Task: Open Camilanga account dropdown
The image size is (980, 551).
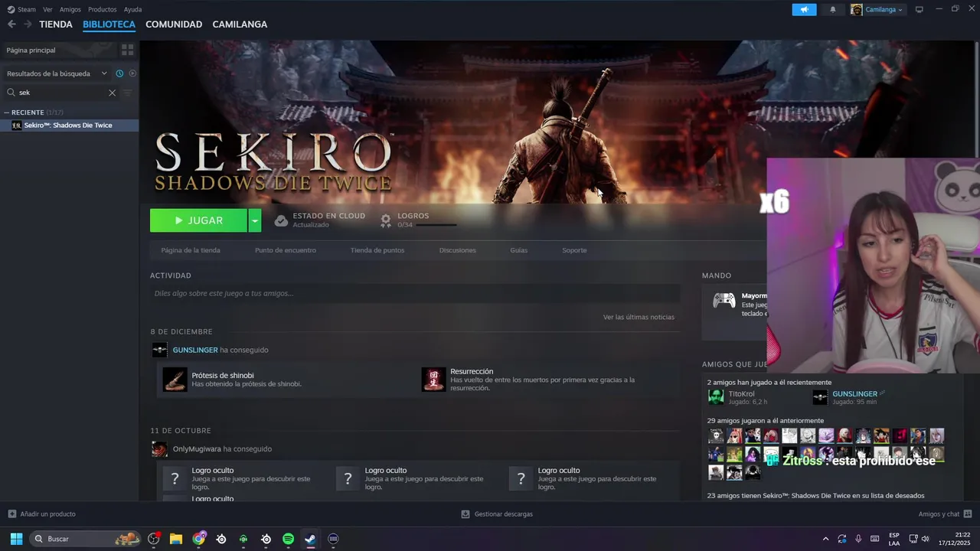Action: point(877,9)
